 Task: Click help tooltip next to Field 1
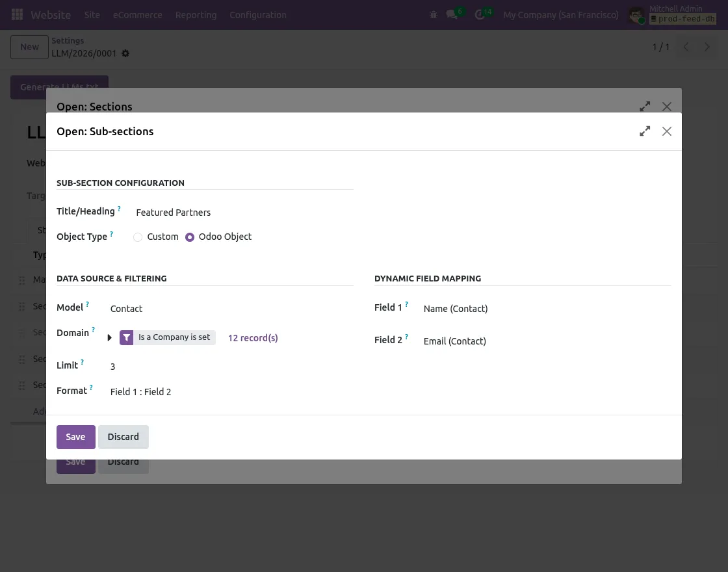tap(407, 305)
